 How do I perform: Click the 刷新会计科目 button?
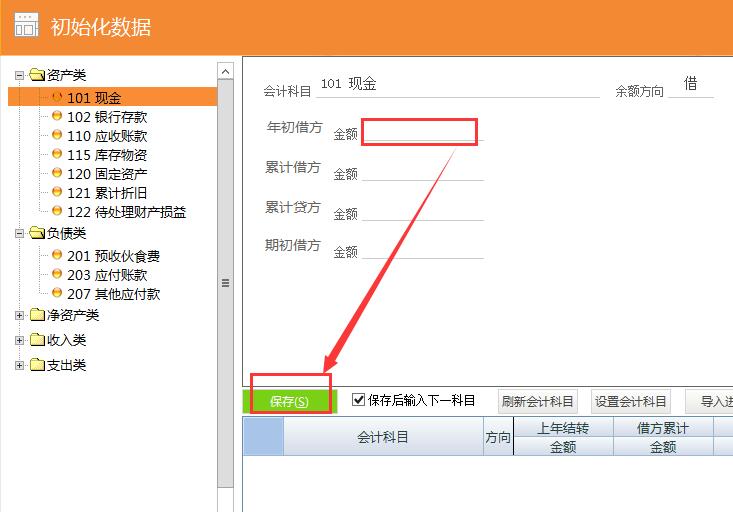[538, 402]
